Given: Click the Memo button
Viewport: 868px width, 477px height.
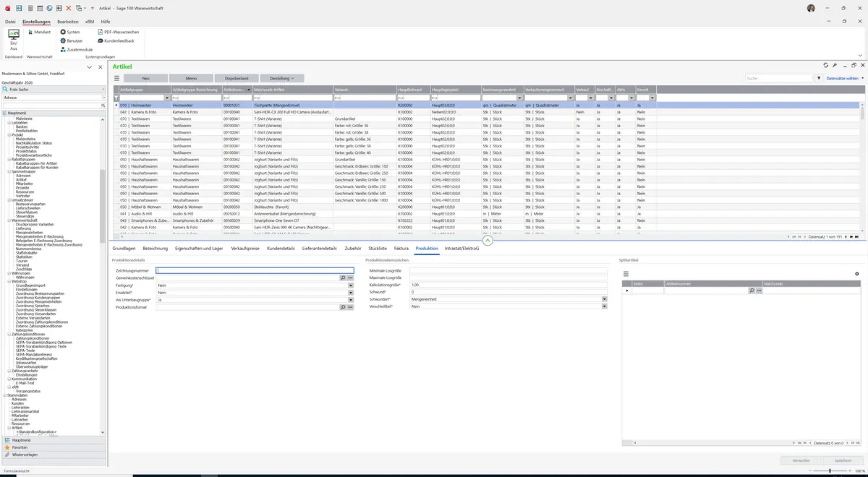Looking at the screenshot, I should 191,78.
